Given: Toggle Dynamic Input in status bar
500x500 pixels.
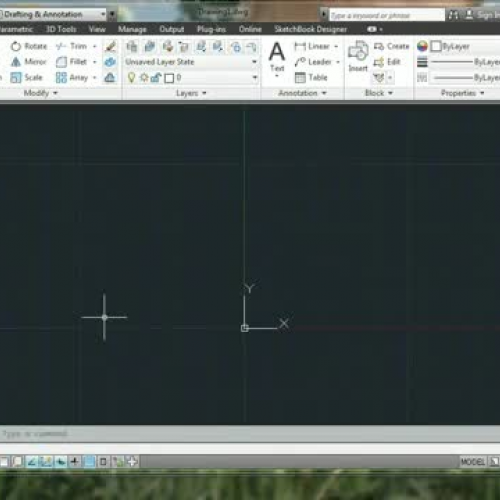Looking at the screenshot, I should point(60,461).
